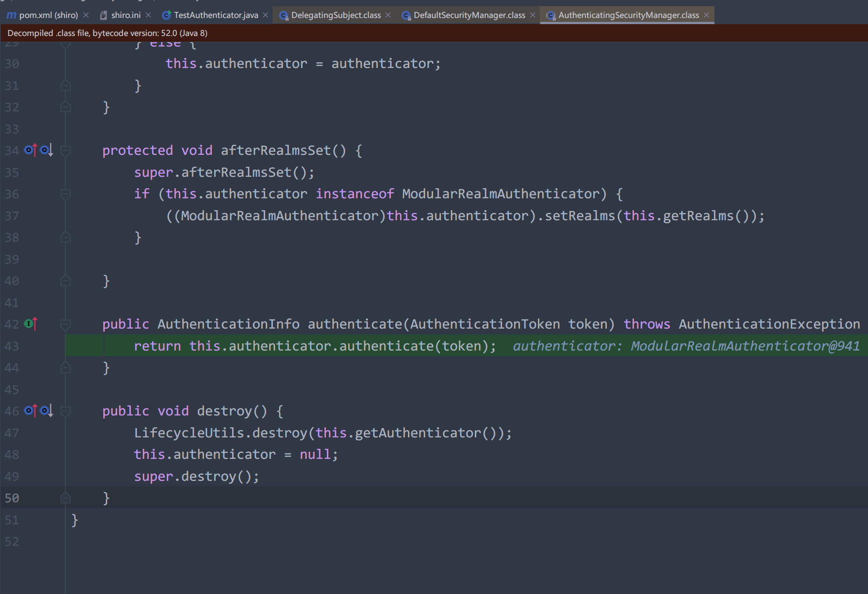868x594 pixels.
Task: Close the TestAuthenticator.java tab
Action: (265, 15)
